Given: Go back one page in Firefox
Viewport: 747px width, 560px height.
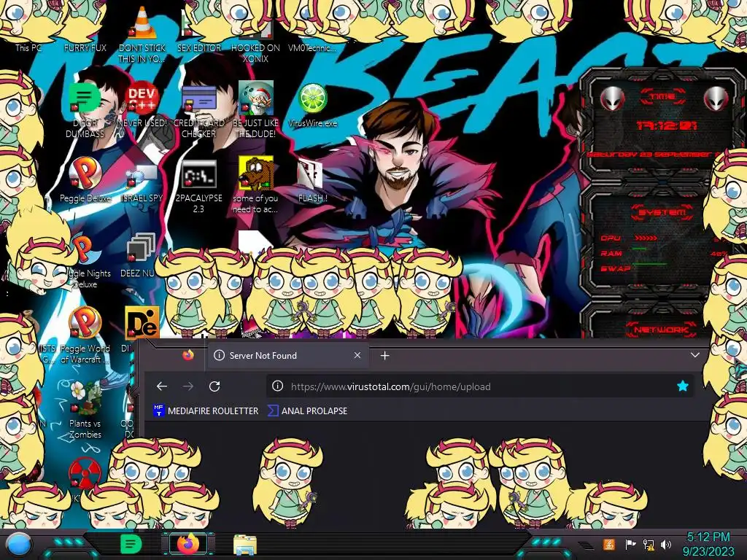Looking at the screenshot, I should [x=161, y=386].
